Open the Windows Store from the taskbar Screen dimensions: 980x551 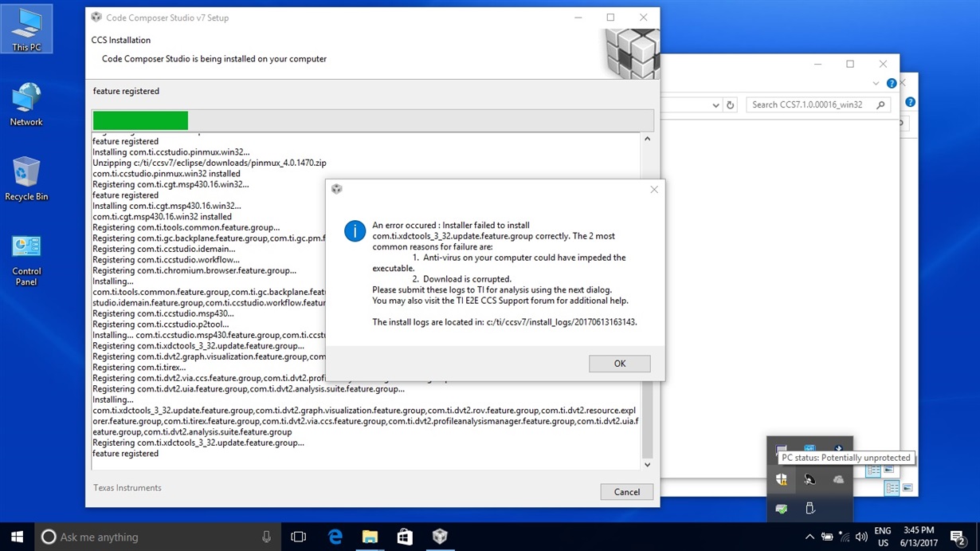tap(405, 537)
